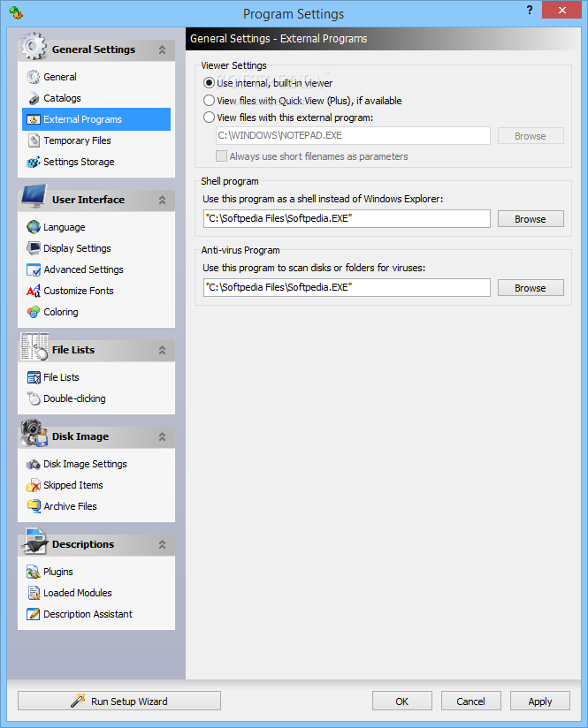Click the Cancel button
Viewport: 588px width, 728px height.
click(x=471, y=701)
